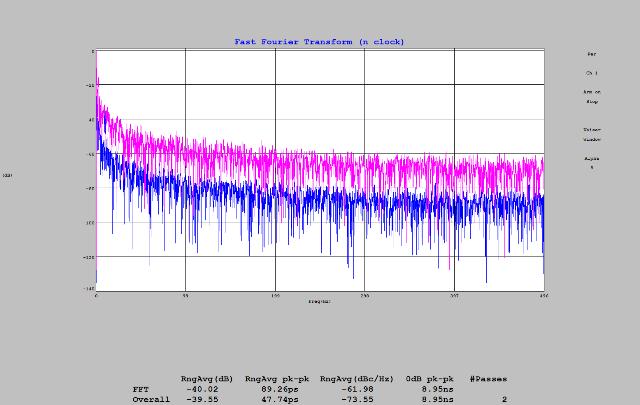Select the Ch 1 label beside the plot
The image size is (640, 405).
point(592,73)
